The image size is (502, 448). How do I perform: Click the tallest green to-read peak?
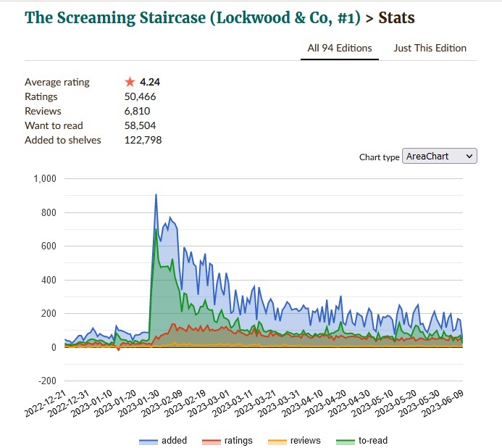click(x=155, y=229)
